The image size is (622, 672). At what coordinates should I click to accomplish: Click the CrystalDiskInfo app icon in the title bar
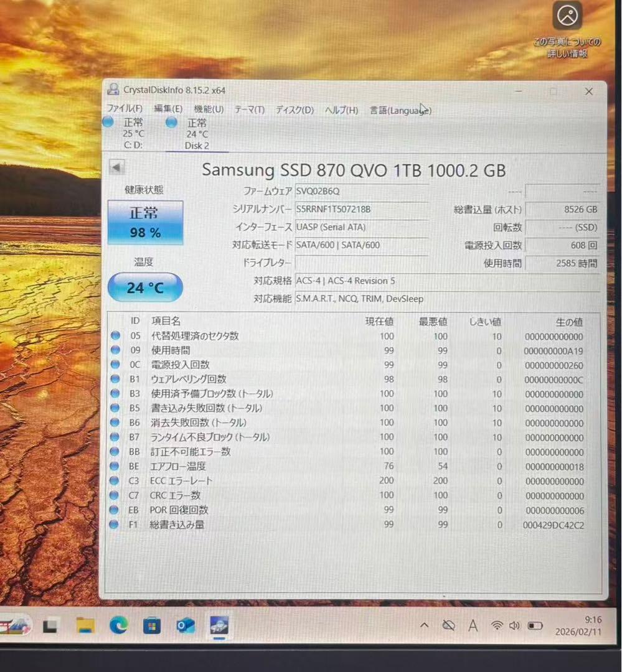click(x=113, y=90)
